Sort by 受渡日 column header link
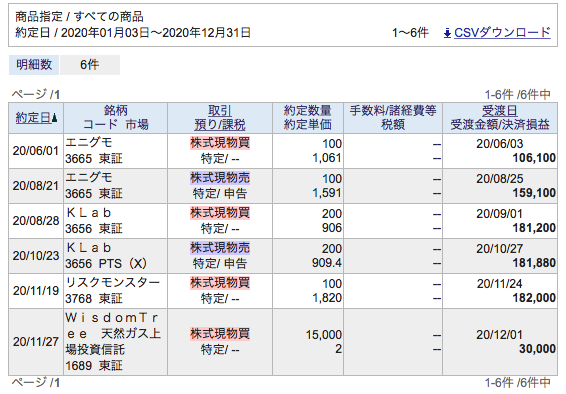Screen dimensions: 566x394 point(500,111)
